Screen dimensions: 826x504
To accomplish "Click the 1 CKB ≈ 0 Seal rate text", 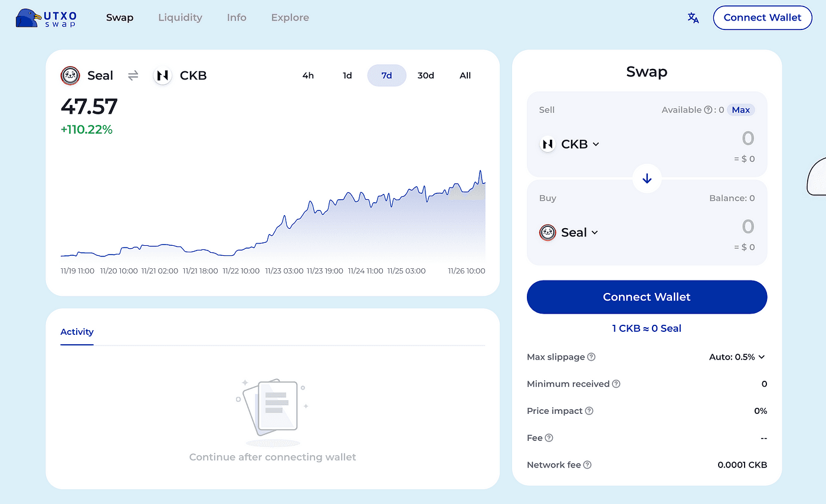I will pos(647,328).
